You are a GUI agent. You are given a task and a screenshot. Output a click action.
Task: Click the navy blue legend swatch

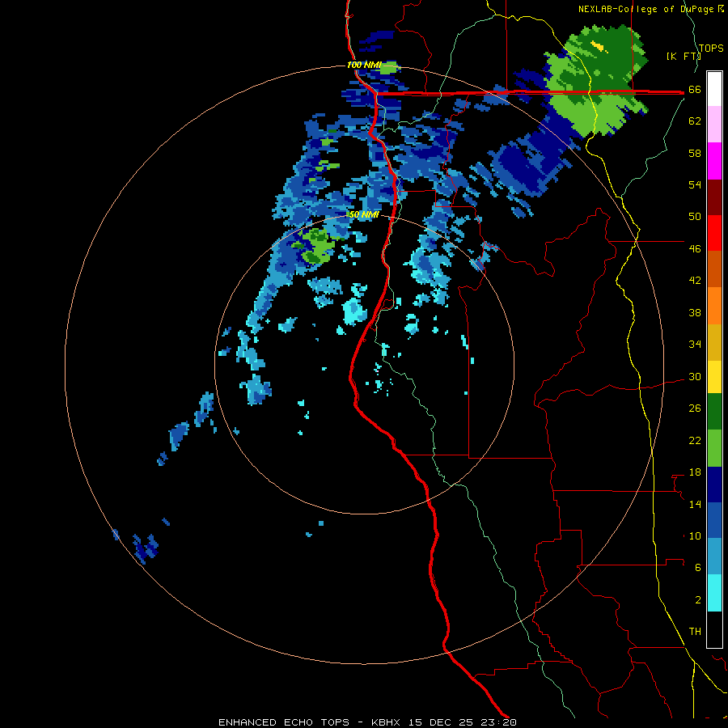click(x=714, y=485)
